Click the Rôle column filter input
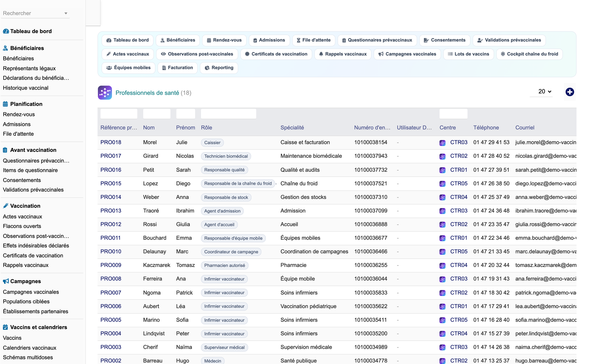589x364 pixels. tap(229, 114)
